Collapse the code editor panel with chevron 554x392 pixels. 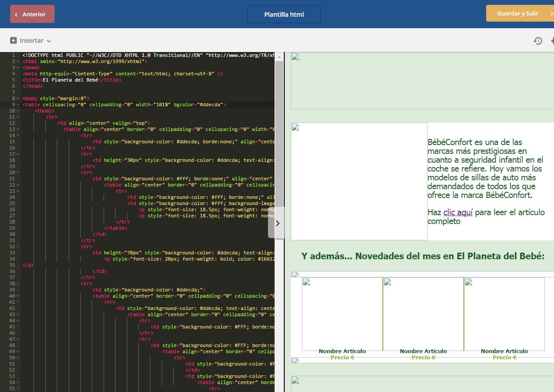(277, 223)
